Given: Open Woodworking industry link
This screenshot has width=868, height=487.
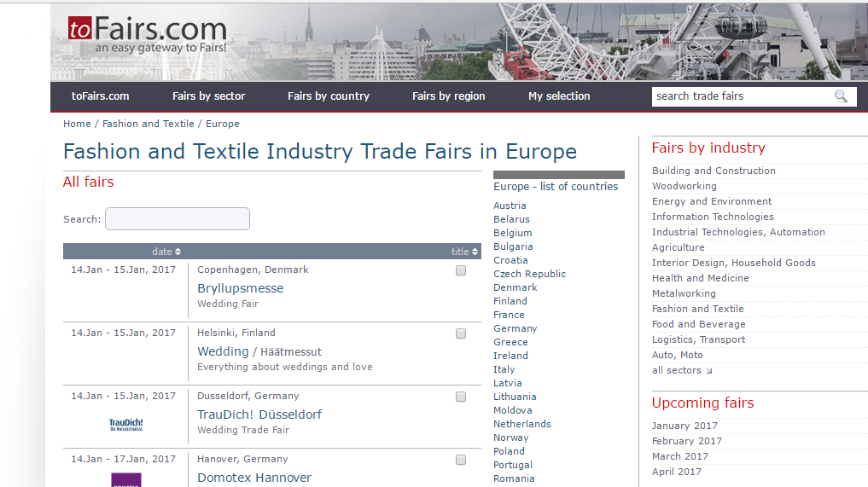Looking at the screenshot, I should pyautogui.click(x=684, y=186).
